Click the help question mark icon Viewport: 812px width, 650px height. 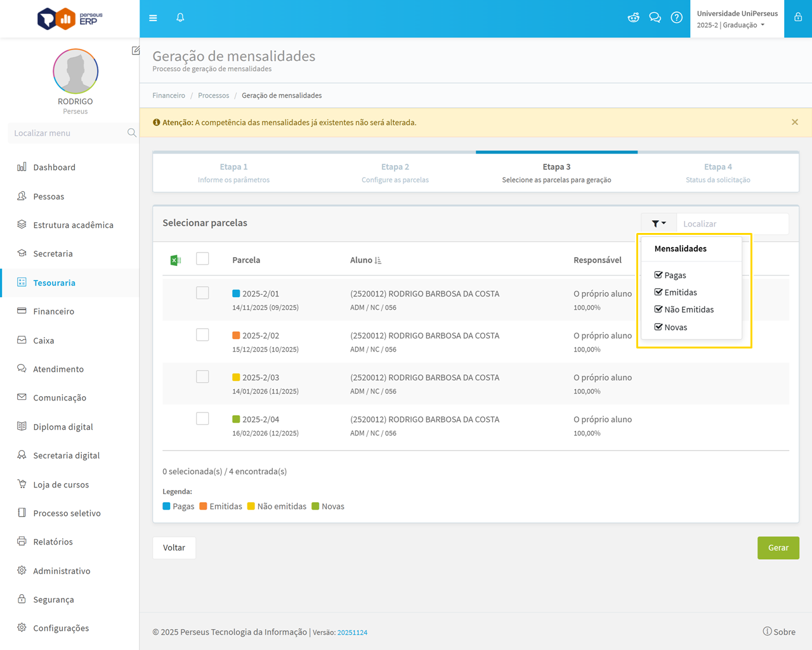point(676,18)
